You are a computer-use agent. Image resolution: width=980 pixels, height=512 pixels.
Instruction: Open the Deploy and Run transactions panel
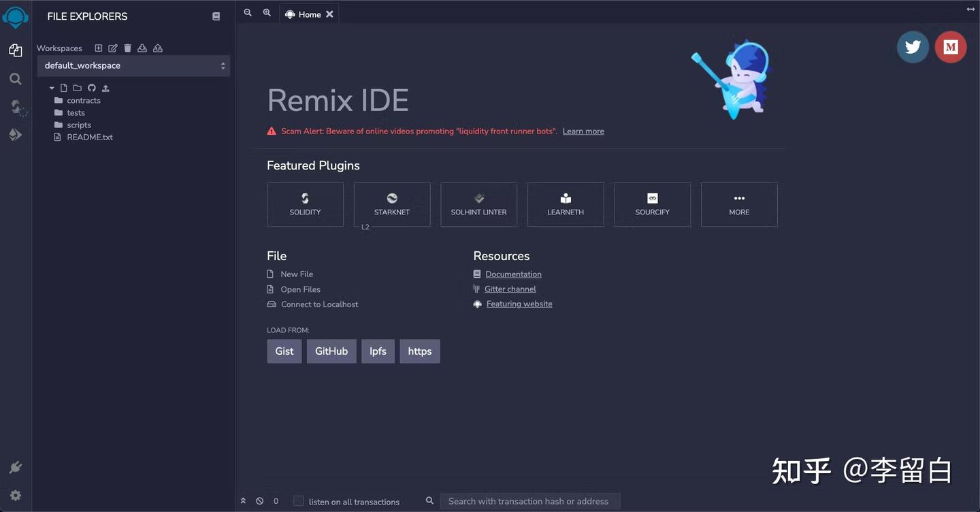click(15, 134)
